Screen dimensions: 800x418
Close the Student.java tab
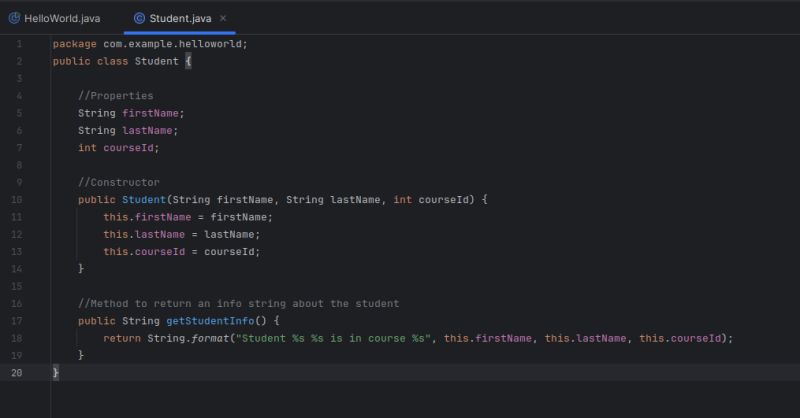click(223, 18)
